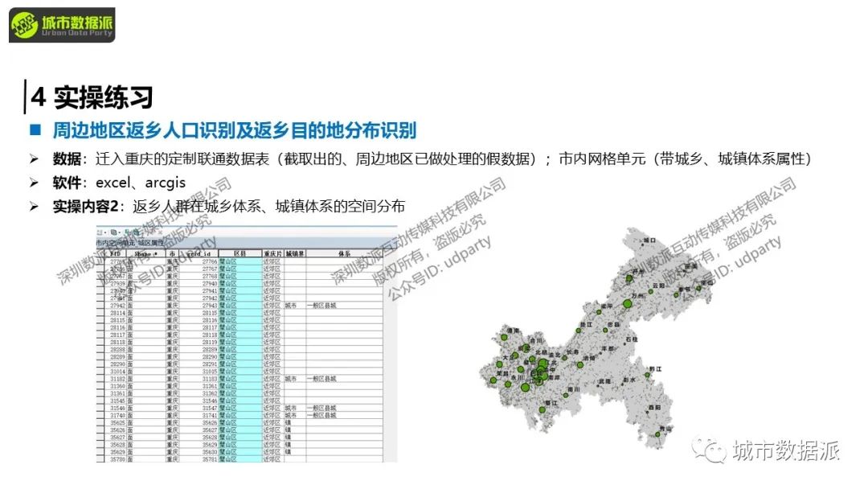Click FID cell 27939

pos(117,283)
